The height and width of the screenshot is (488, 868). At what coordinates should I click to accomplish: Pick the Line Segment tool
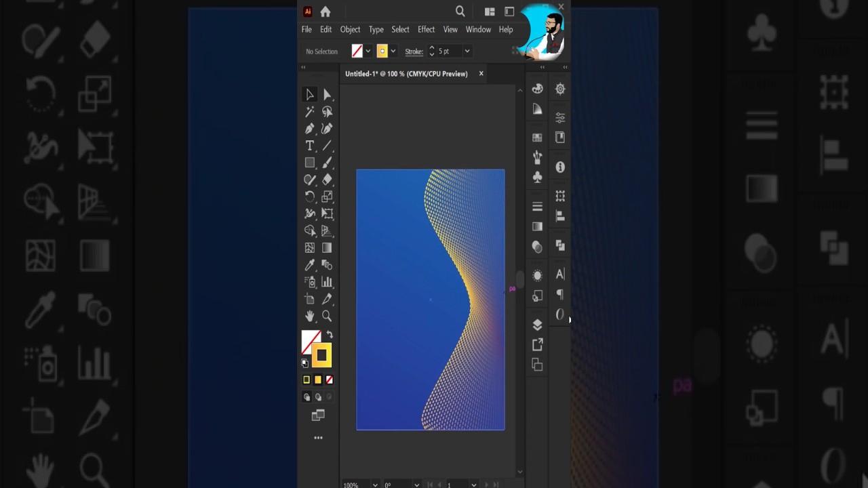pos(327,146)
